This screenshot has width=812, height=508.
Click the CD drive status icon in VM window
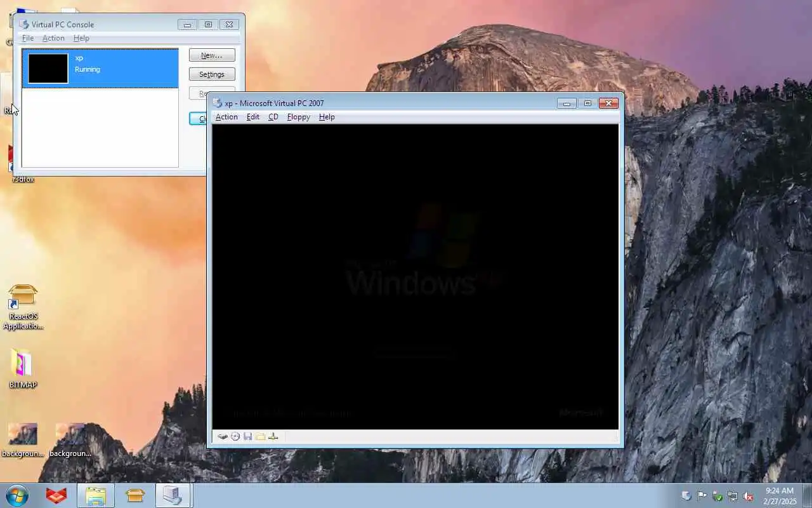(235, 436)
